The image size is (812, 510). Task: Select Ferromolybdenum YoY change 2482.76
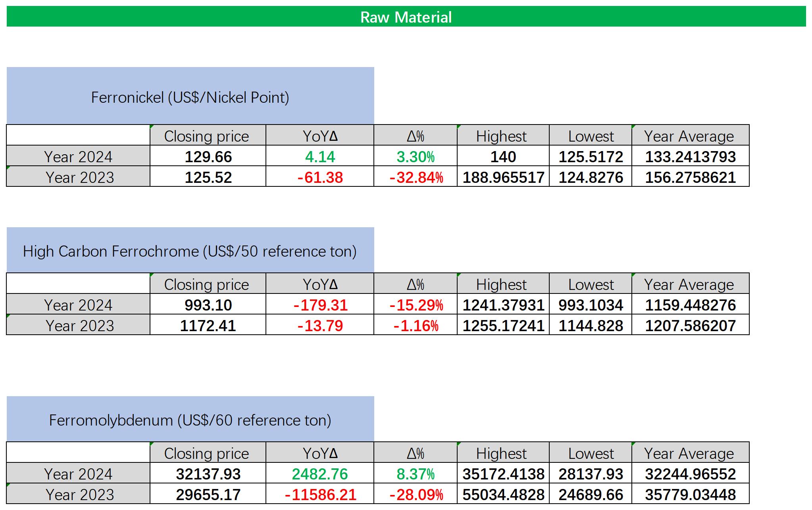click(320, 474)
